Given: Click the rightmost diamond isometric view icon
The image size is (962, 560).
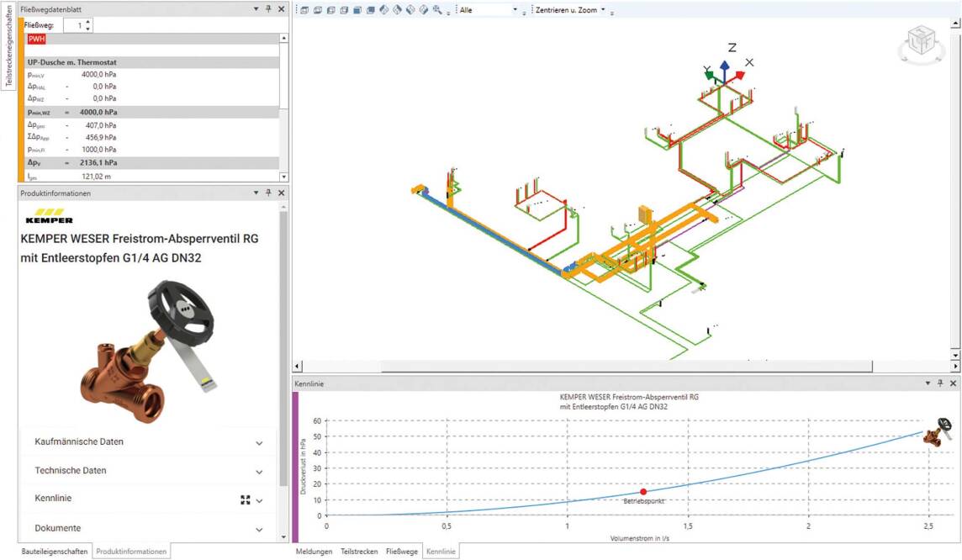Looking at the screenshot, I should [x=423, y=10].
